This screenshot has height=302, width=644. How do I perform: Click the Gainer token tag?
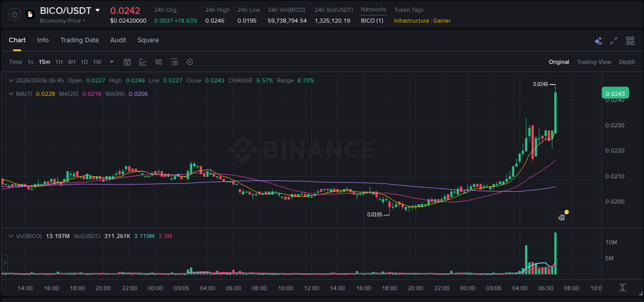442,21
